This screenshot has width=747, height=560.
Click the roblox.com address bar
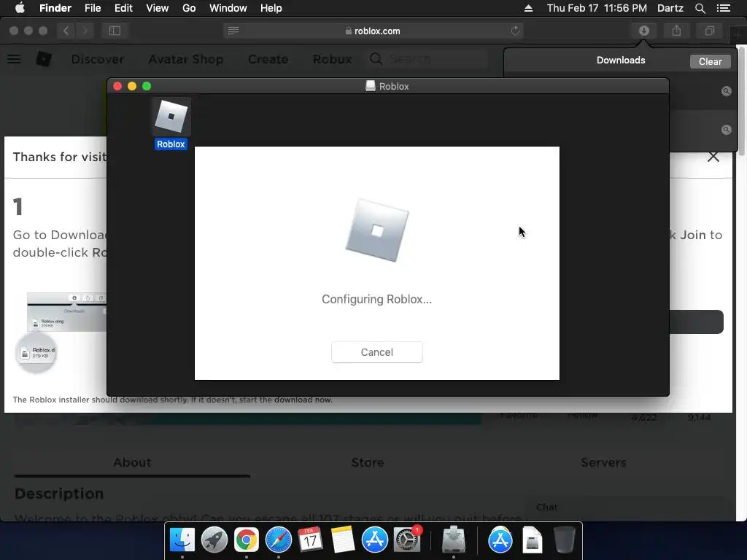(373, 31)
